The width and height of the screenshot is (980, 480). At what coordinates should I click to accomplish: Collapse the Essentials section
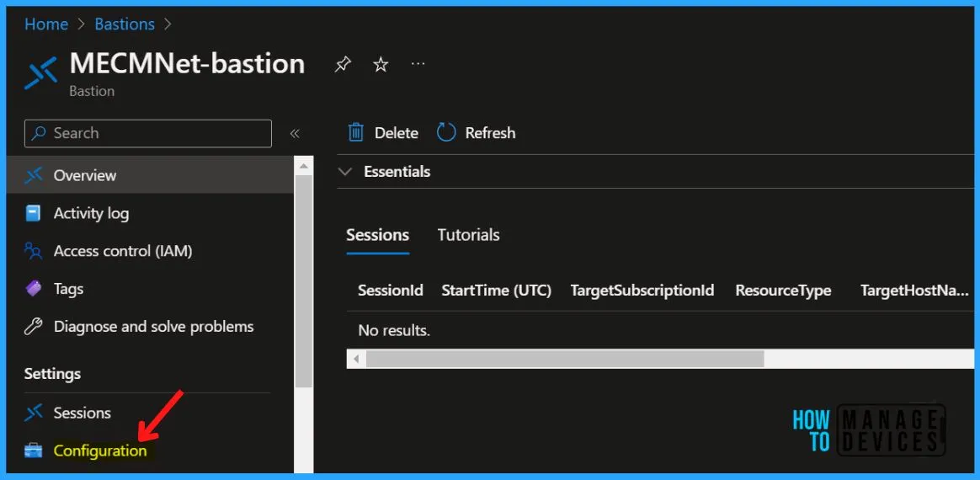click(x=345, y=171)
